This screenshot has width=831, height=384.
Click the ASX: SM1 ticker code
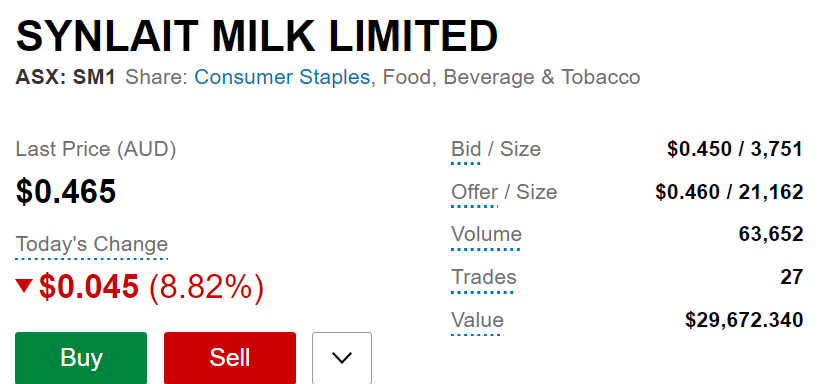(x=65, y=78)
